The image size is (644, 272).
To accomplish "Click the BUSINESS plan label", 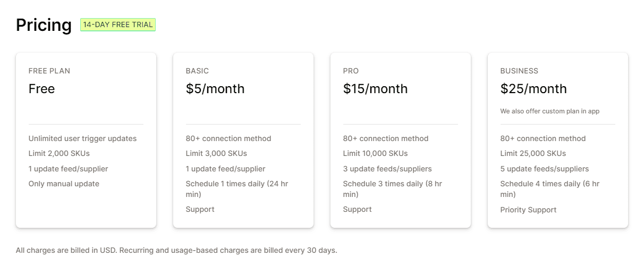I will [519, 71].
